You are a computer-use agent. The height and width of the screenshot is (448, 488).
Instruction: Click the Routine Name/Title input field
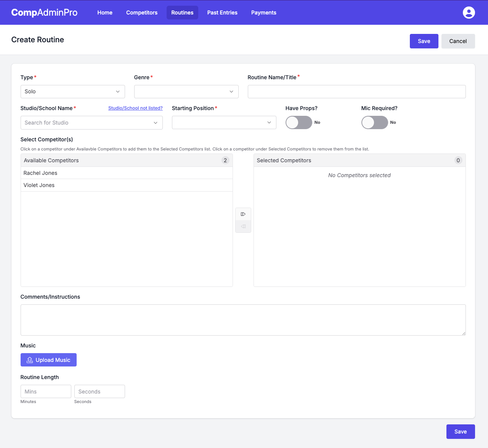(357, 91)
